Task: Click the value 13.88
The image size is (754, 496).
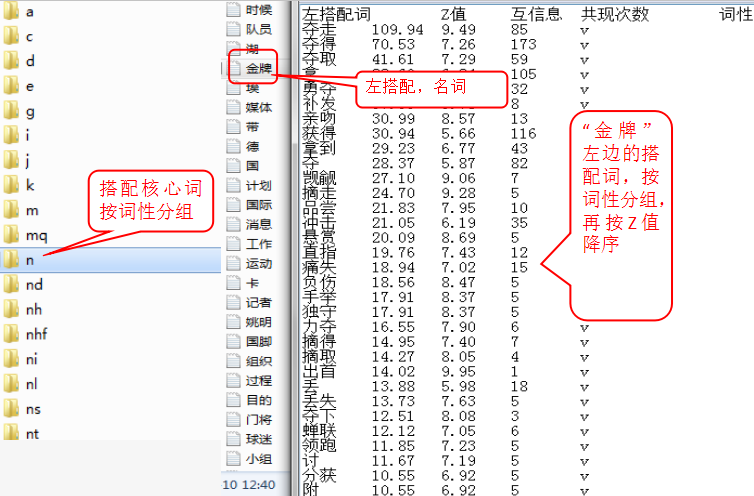Action: [x=393, y=387]
